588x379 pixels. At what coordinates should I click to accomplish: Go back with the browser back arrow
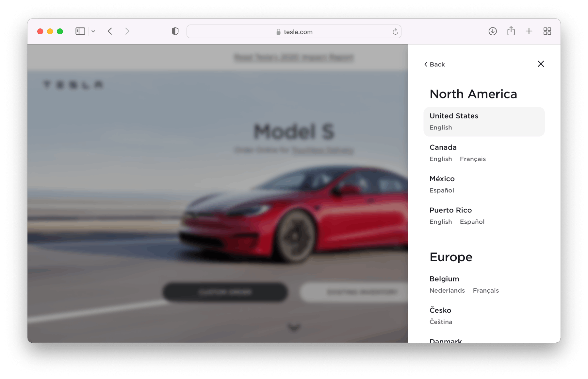pos(110,31)
